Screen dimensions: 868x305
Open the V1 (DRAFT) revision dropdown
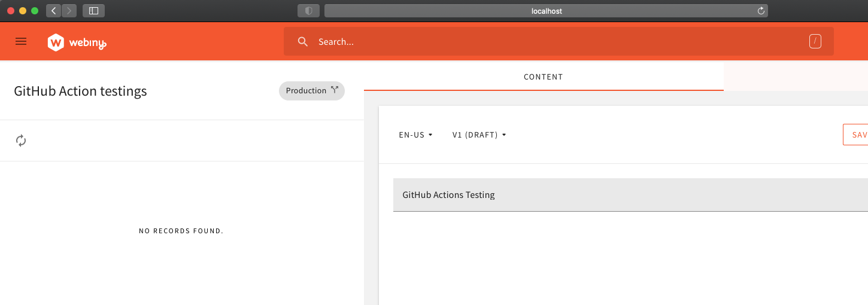(x=479, y=135)
